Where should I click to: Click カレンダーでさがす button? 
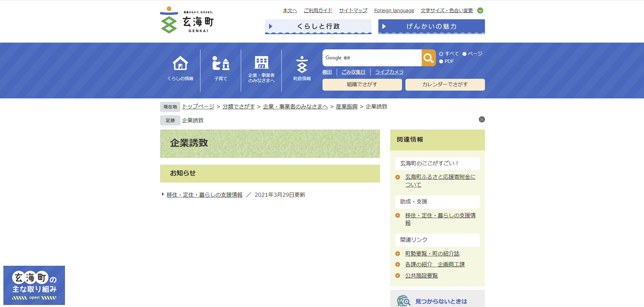[x=445, y=85]
